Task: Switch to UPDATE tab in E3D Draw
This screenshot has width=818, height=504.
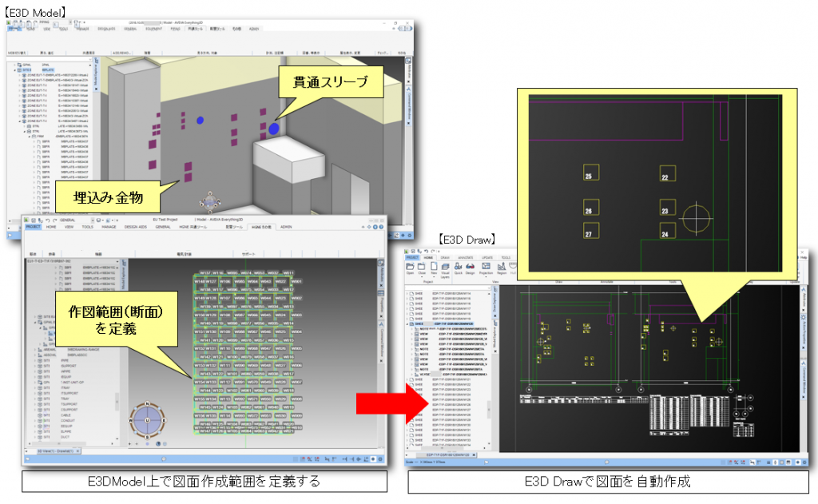Action: tap(487, 258)
